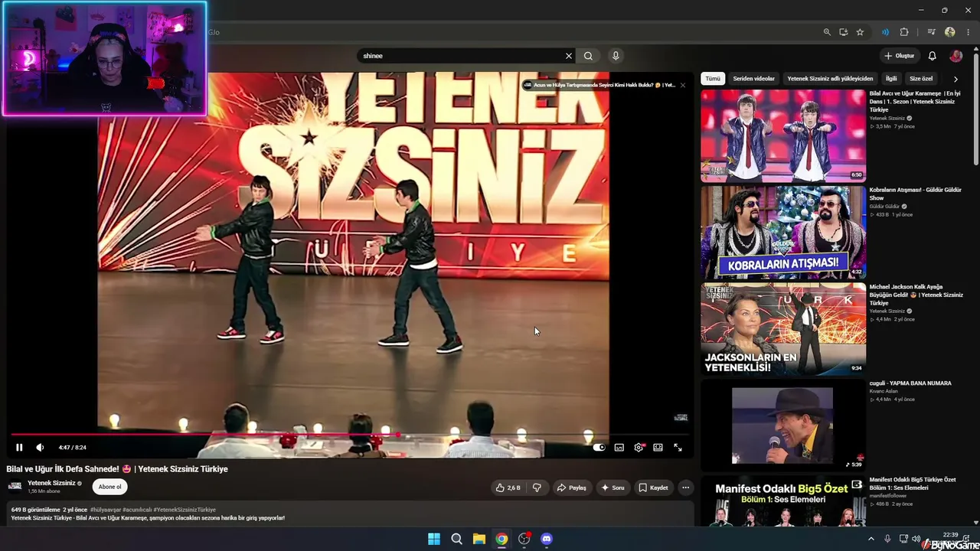Click the YouTube search magnifier button

[588, 56]
